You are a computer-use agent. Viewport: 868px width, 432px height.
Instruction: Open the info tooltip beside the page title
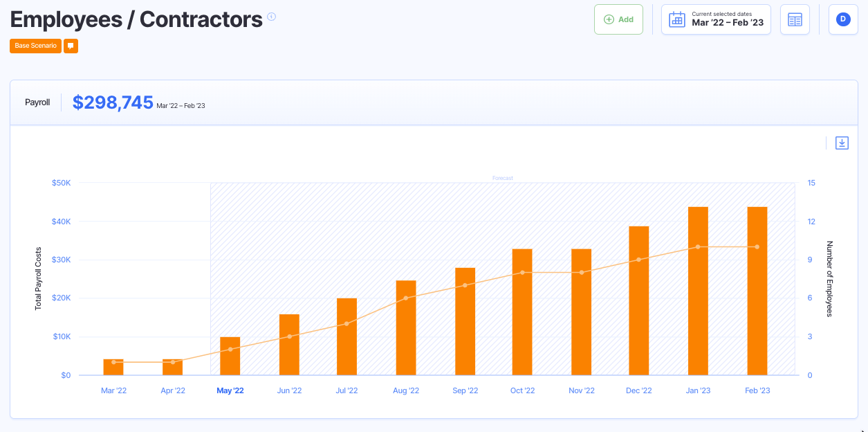270,15
